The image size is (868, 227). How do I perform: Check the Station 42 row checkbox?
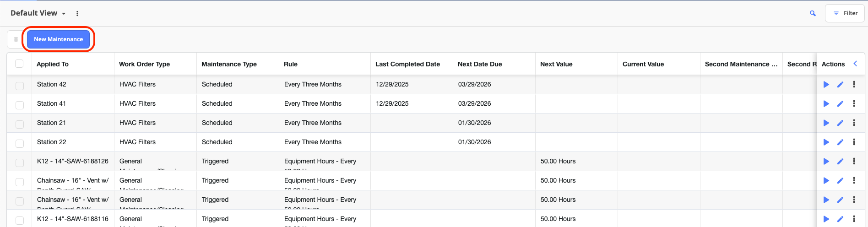point(20,86)
